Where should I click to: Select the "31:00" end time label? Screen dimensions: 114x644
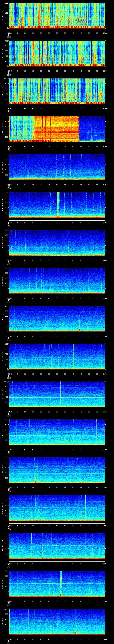pos(105,639)
